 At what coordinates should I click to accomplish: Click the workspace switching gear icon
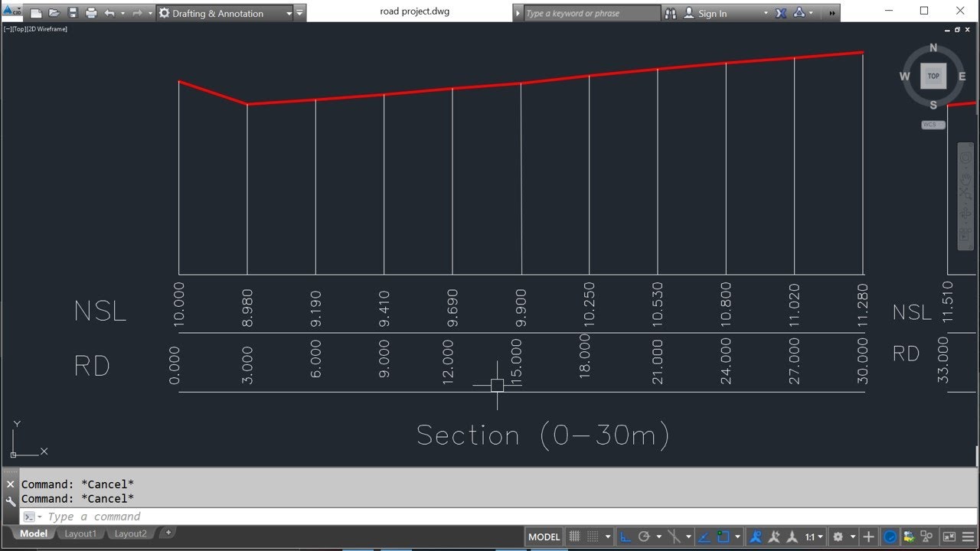coord(838,537)
